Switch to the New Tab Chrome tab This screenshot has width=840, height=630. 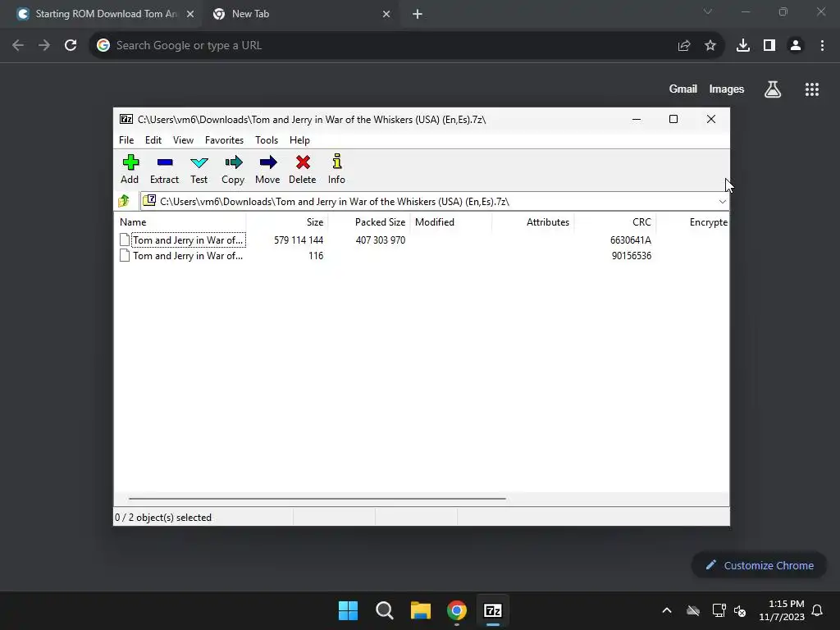300,14
